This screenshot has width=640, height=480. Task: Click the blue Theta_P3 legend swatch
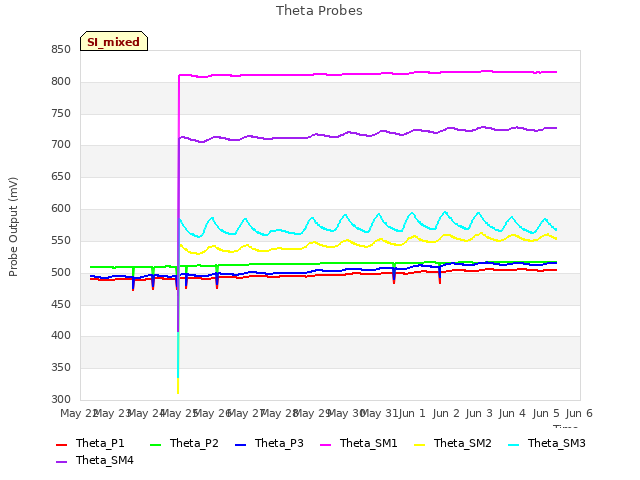click(240, 444)
